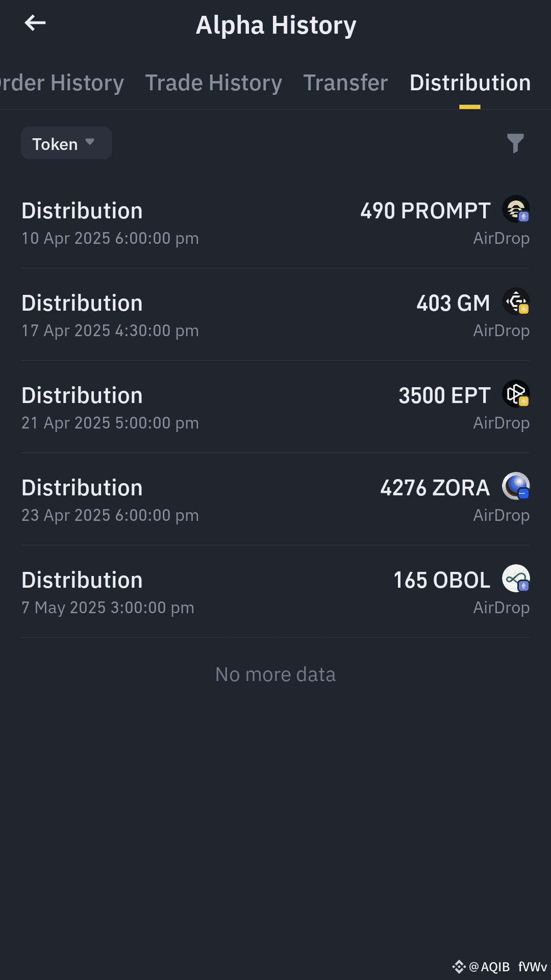Go back using the arrow icon
551x980 pixels.
click(x=35, y=23)
